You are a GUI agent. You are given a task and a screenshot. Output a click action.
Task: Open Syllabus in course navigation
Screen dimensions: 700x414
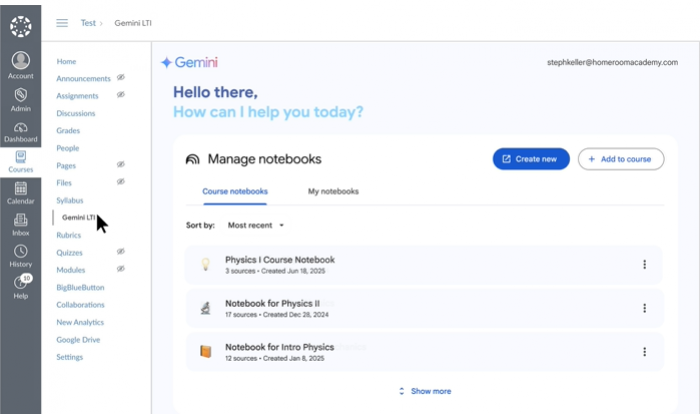(70, 201)
